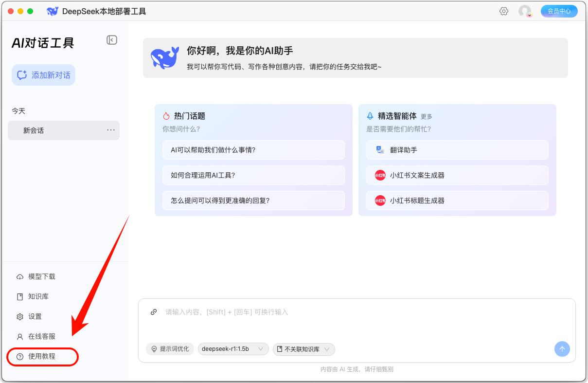The width and height of the screenshot is (588, 383).
Task: Open 设置 in the sidebar menu
Action: point(35,316)
